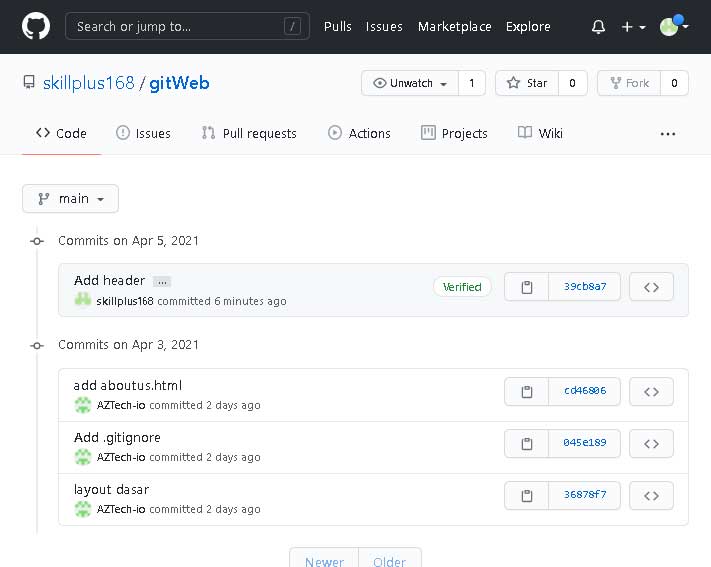Image resolution: width=711 pixels, height=567 pixels.
Task: Click the Search or jump to field
Action: 187,27
